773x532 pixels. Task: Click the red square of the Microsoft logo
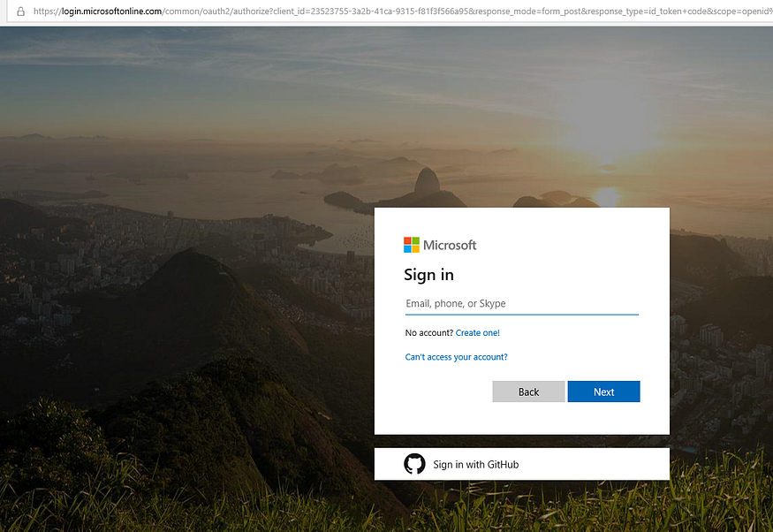[x=407, y=240]
